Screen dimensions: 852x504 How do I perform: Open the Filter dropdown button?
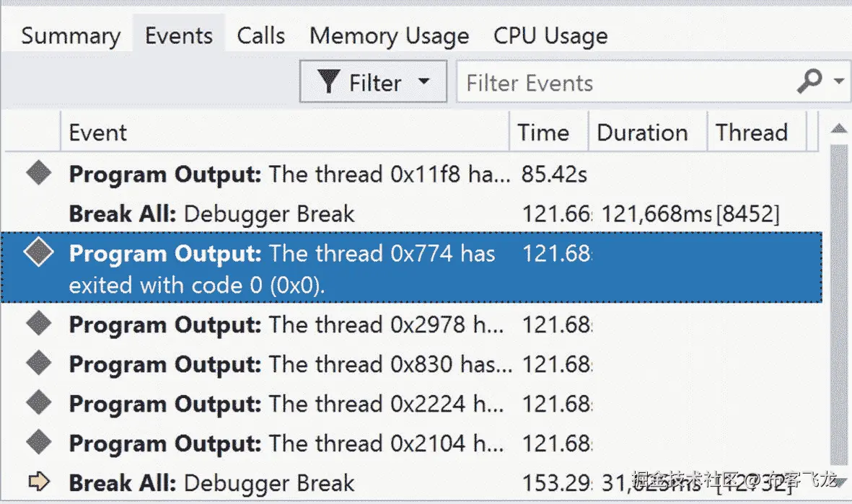(x=373, y=82)
